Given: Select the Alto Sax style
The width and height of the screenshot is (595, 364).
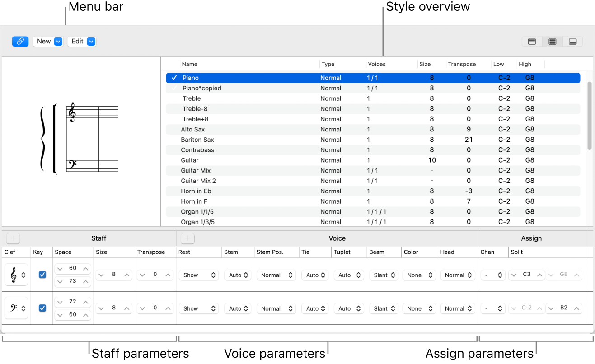Looking at the screenshot, I should [373, 130].
